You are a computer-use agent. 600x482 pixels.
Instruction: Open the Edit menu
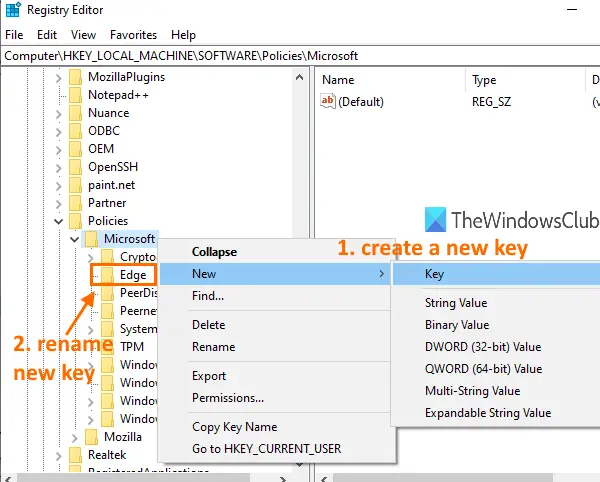click(47, 35)
